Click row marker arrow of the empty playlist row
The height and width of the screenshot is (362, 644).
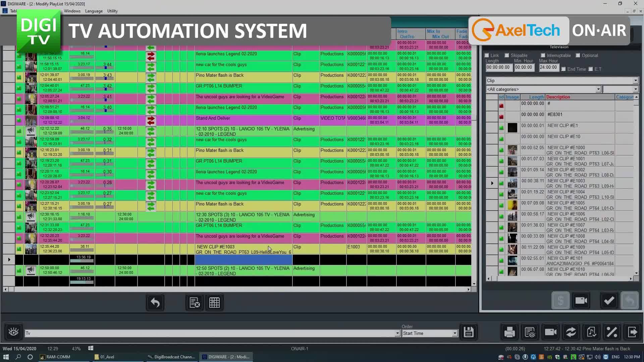click(x=9, y=259)
